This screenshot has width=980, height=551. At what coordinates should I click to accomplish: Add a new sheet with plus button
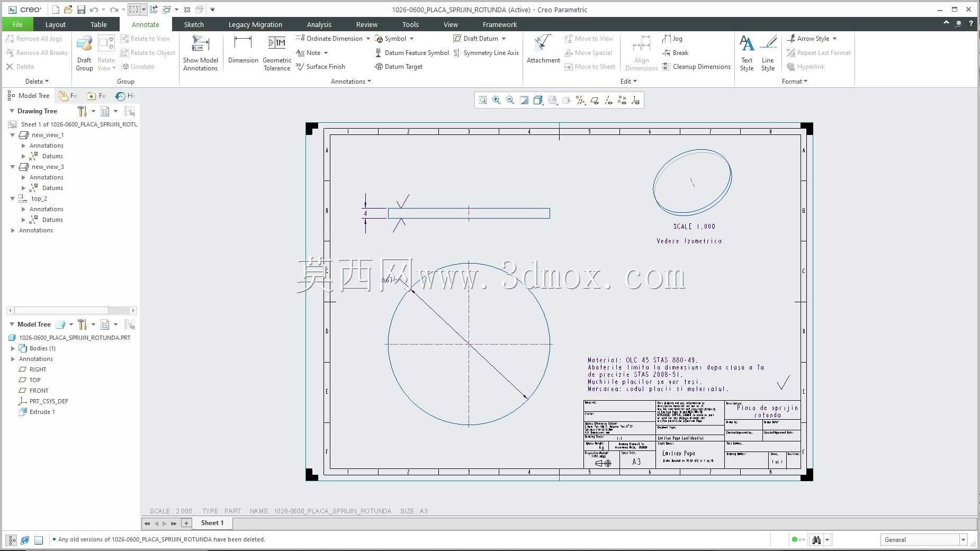[186, 523]
